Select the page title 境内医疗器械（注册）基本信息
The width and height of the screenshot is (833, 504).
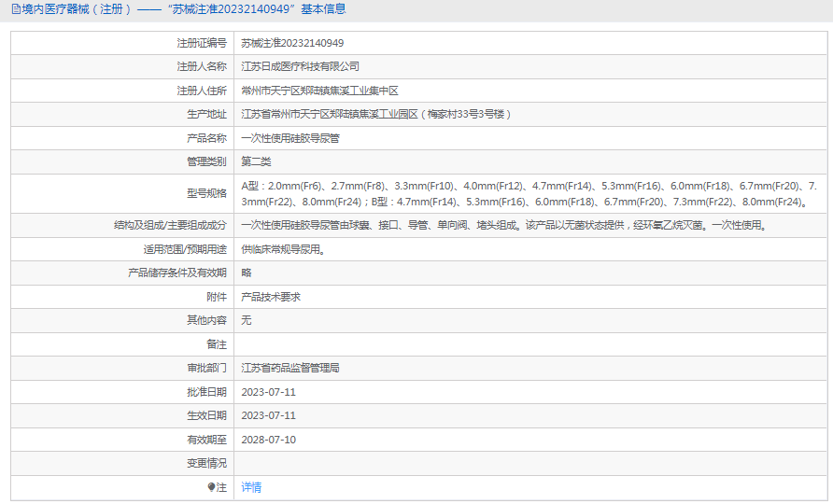pos(184,9)
